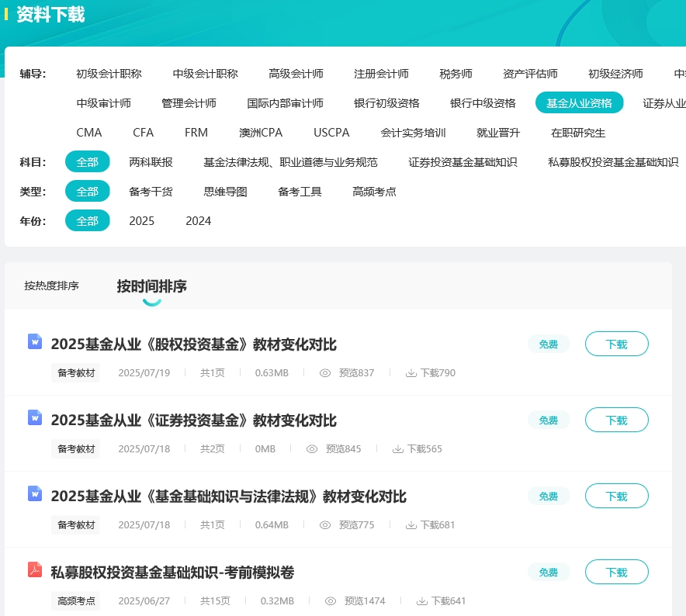
Task: Click the preview eye icon showing 预览837
Action: point(325,372)
